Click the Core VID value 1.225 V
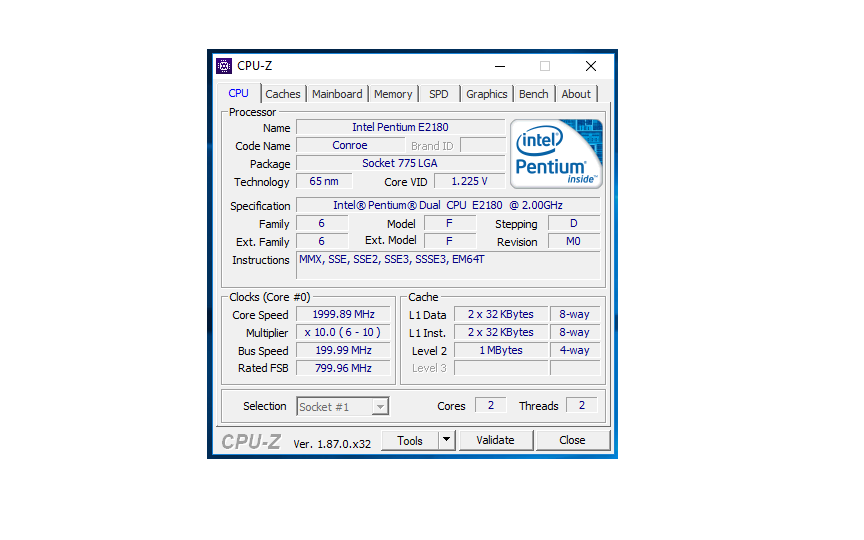 click(469, 181)
